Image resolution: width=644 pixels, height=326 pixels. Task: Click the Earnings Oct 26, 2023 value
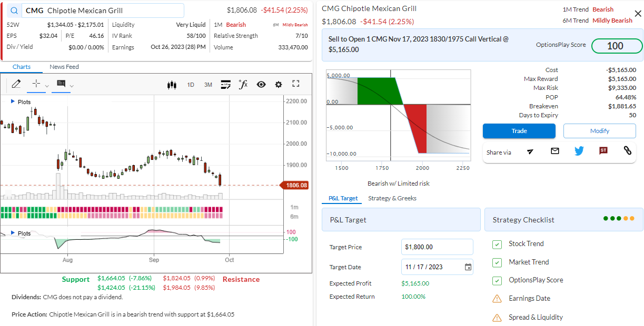(178, 47)
